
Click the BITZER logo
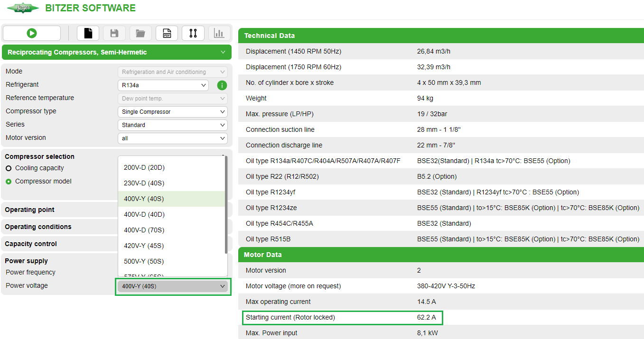click(23, 8)
